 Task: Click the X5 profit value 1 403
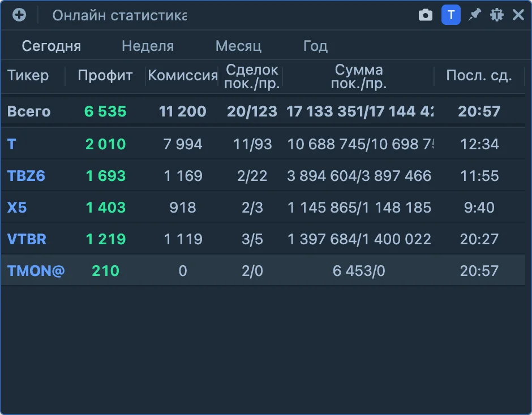pyautogui.click(x=105, y=207)
